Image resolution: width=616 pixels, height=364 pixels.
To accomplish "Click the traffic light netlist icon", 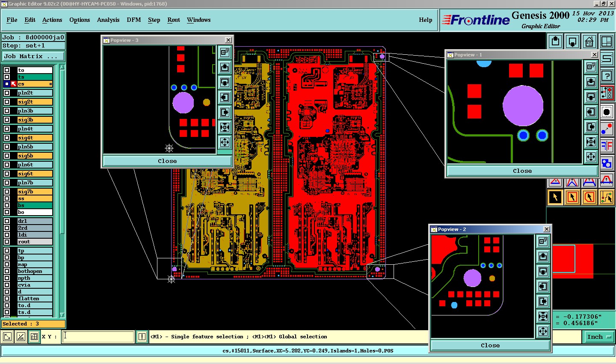I will (607, 93).
